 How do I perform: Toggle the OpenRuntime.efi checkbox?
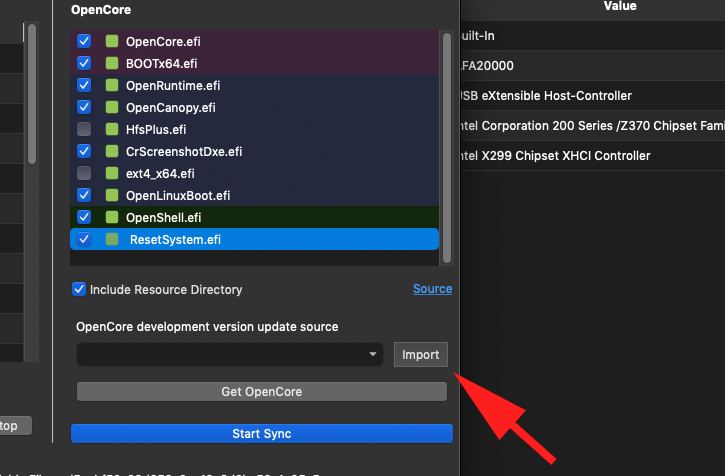84,85
